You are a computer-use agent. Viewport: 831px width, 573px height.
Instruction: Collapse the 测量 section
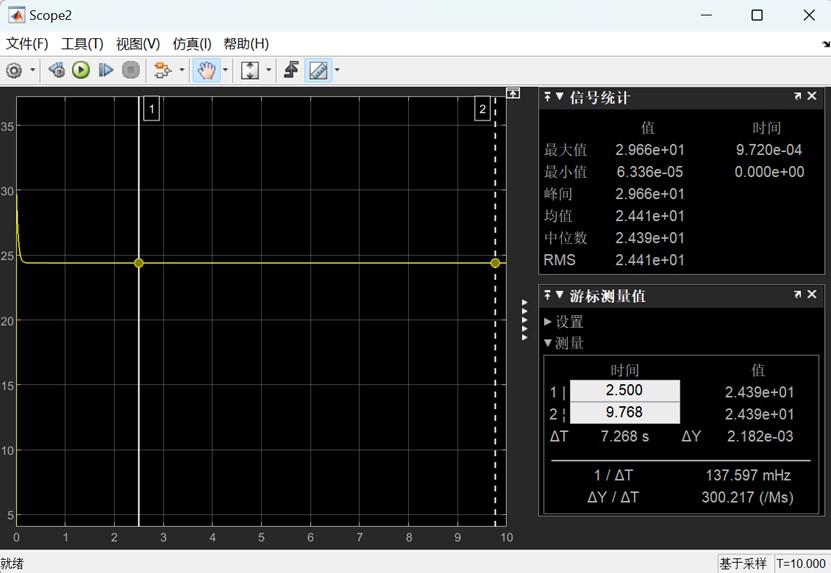click(563, 343)
